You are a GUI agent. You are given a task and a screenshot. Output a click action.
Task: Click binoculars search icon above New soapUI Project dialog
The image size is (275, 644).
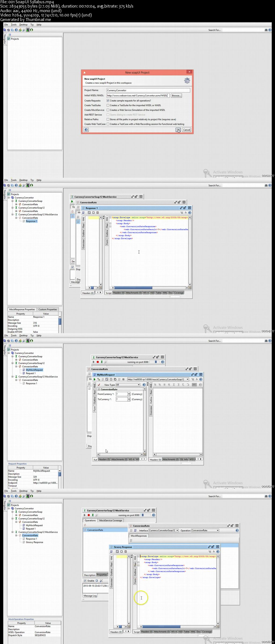pos(266,30)
